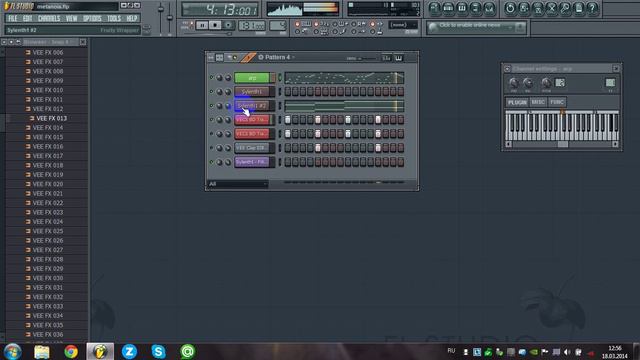This screenshot has width=640, height=360.
Task: Mute the green arp channel LED
Action: point(211,77)
